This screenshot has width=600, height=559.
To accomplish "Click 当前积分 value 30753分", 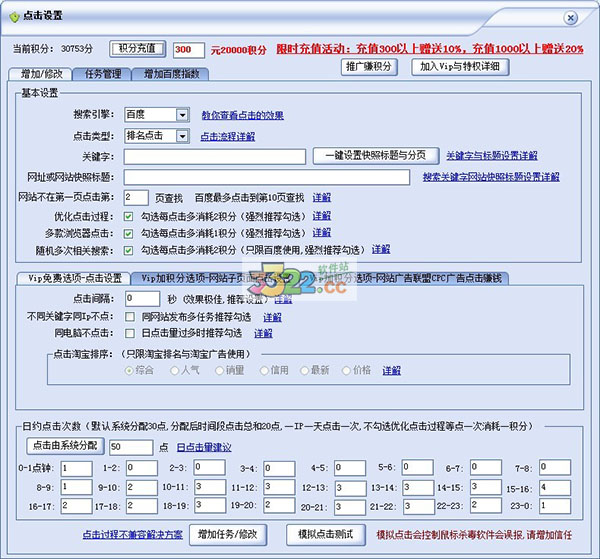I will [x=77, y=49].
